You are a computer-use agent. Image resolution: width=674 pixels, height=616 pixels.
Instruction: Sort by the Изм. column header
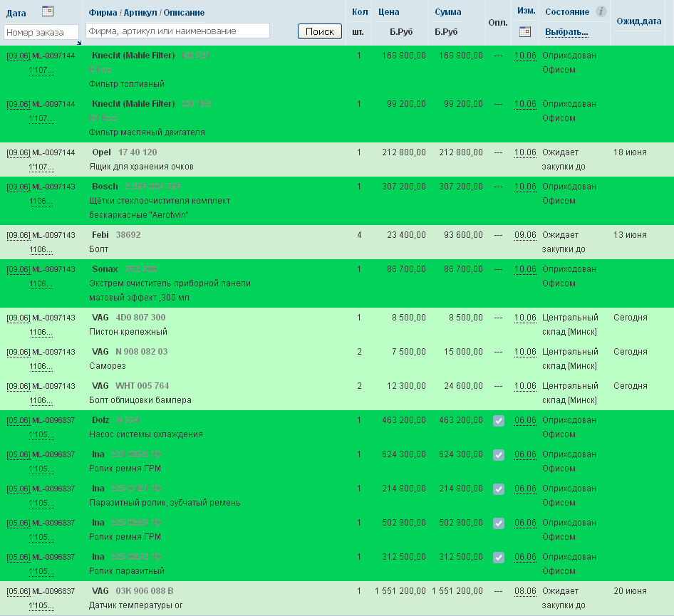[x=526, y=11]
